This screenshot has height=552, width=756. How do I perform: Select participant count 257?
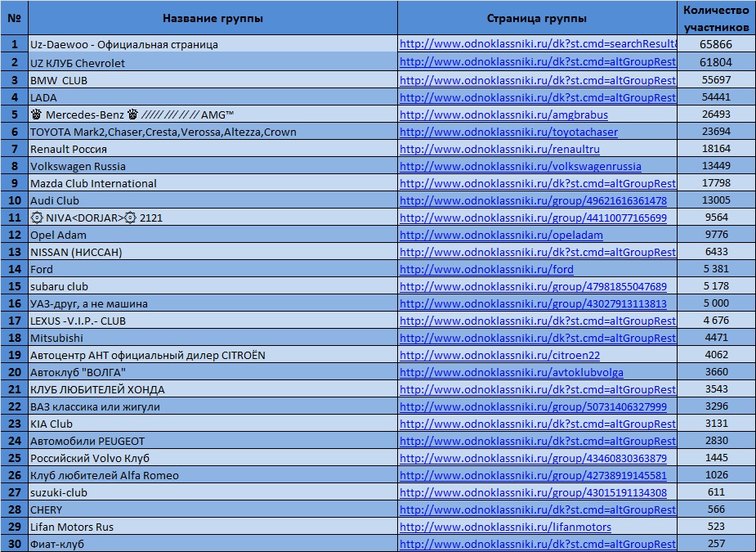[717, 544]
